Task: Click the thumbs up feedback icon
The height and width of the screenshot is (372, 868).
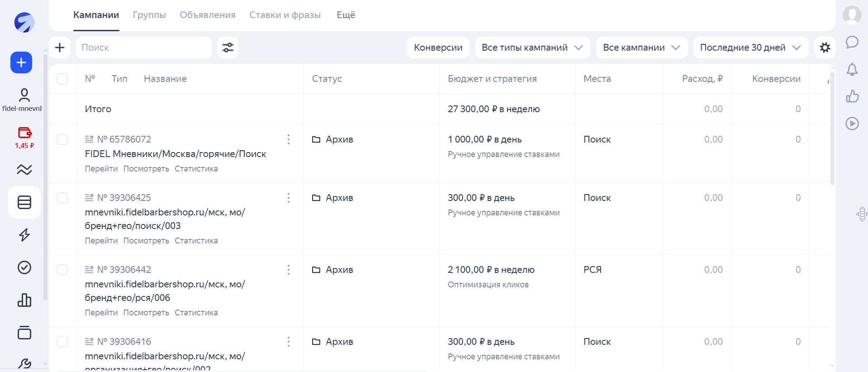Action: (852, 96)
